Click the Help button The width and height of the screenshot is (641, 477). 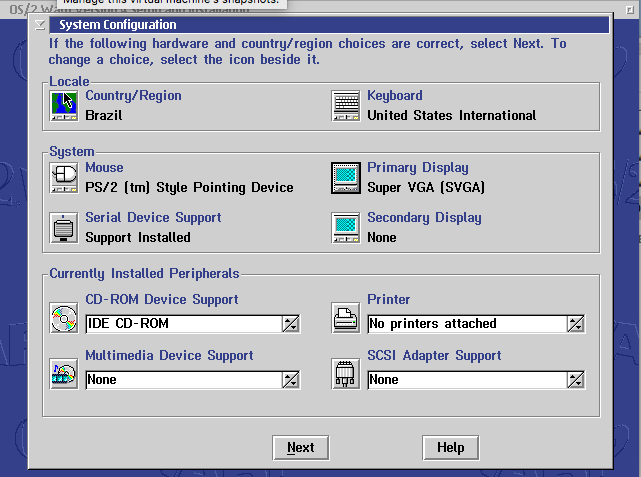click(x=450, y=447)
